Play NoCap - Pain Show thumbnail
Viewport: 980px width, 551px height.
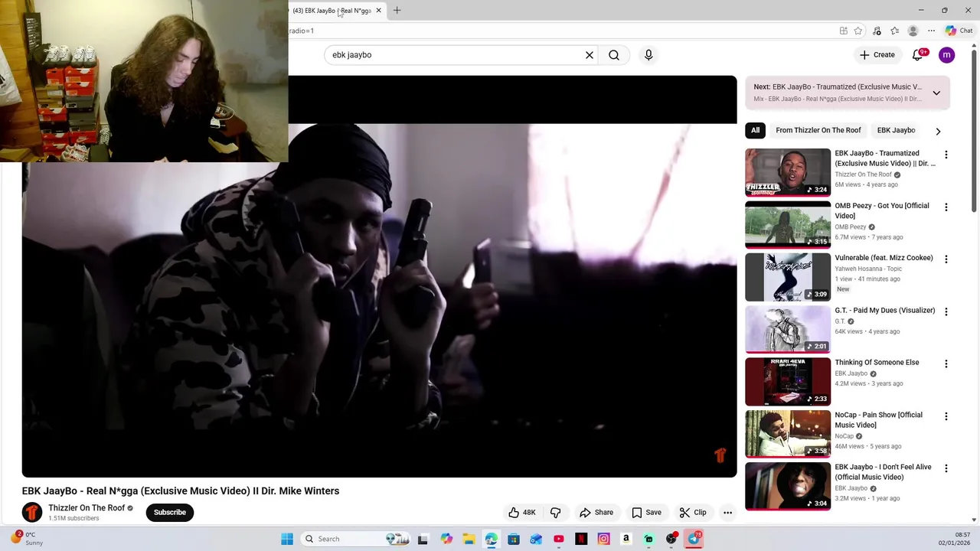788,434
